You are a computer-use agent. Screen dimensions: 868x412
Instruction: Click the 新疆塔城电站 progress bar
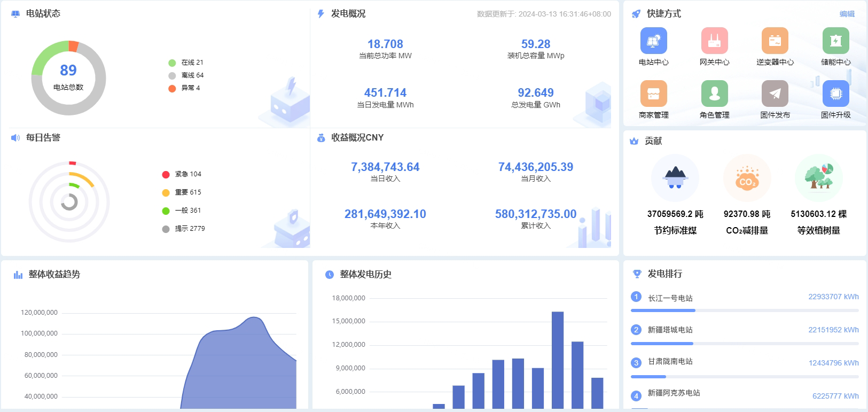745,344
